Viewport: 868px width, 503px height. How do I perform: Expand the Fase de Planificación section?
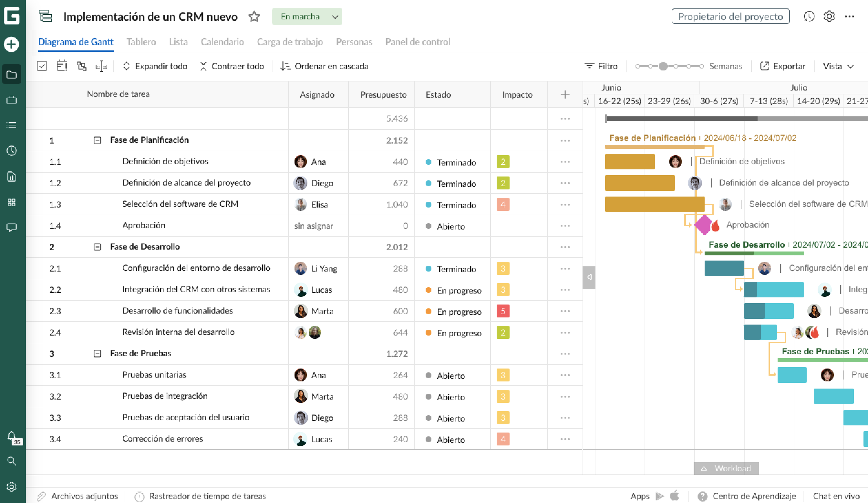click(97, 140)
